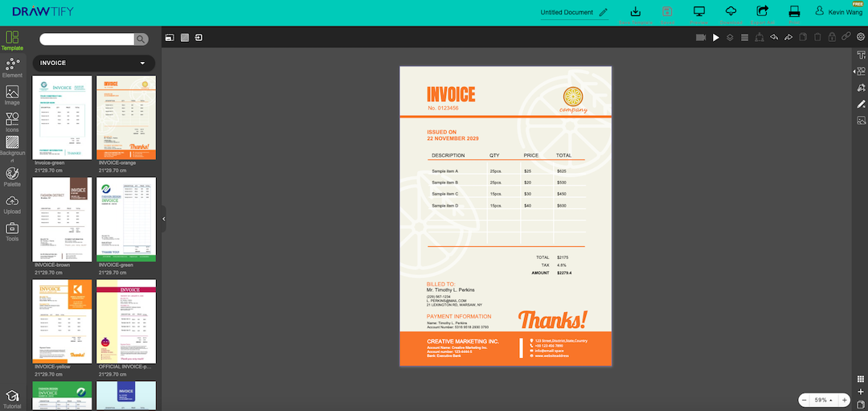Image resolution: width=868 pixels, height=411 pixels.
Task: Click the Export Ani button
Action: [762, 15]
